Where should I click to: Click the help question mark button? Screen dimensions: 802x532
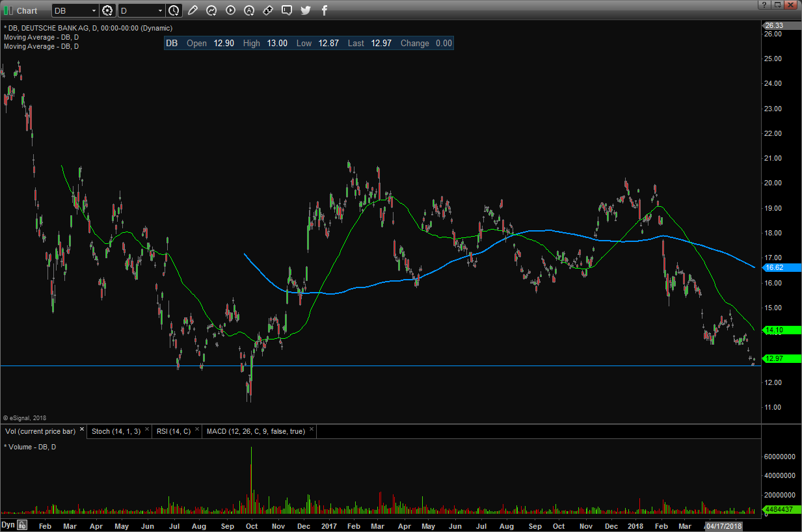coord(764,5)
